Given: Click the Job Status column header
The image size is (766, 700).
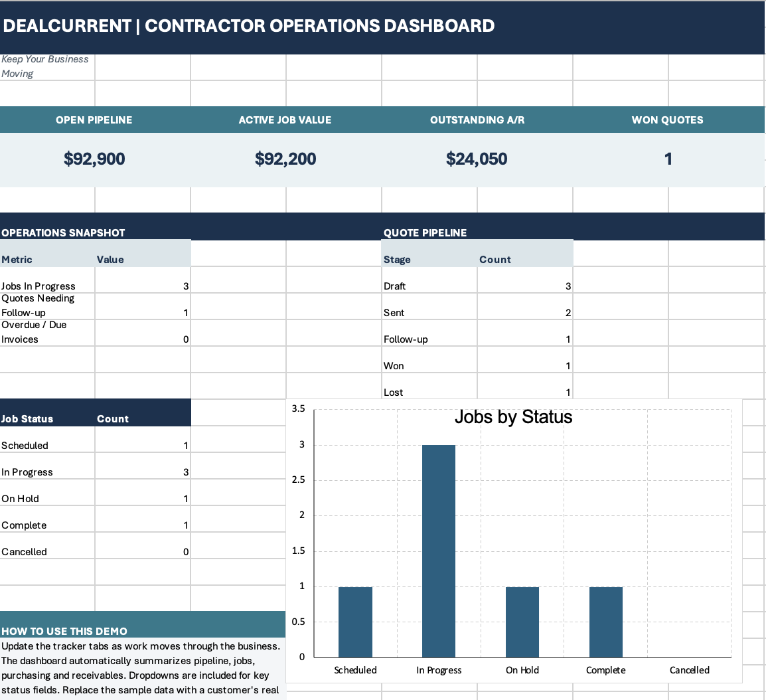Looking at the screenshot, I should [x=47, y=412].
